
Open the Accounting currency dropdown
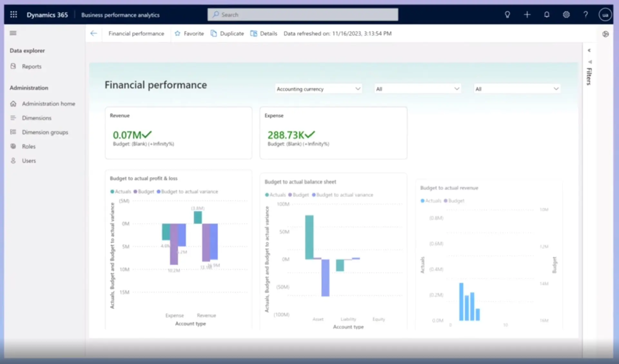[x=318, y=89]
